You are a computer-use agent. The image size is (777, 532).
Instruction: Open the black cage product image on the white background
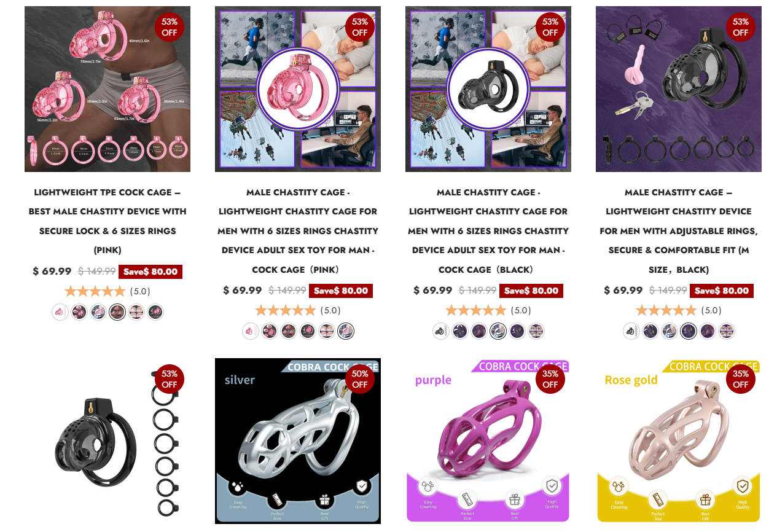[x=107, y=441]
